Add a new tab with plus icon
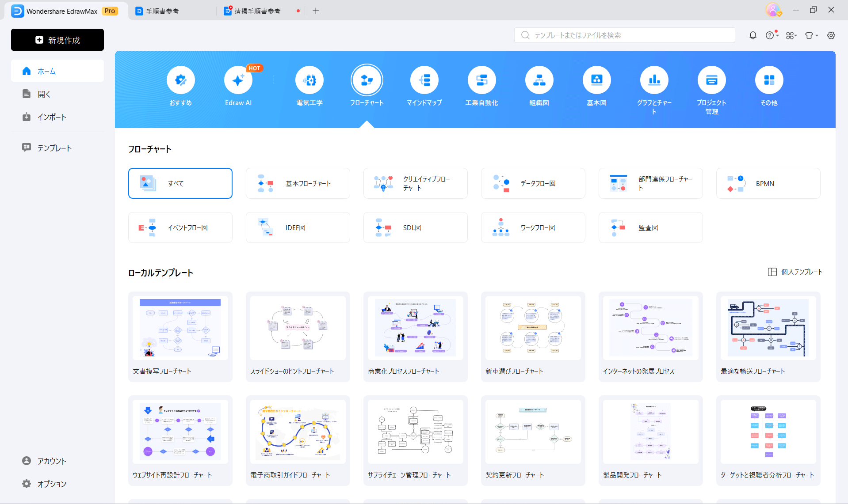This screenshot has height=504, width=848. [x=316, y=11]
